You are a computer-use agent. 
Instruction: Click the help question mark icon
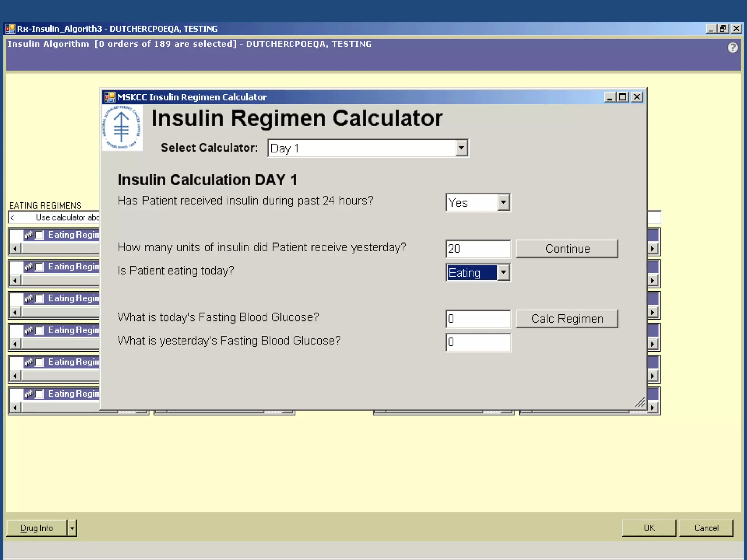click(x=732, y=47)
